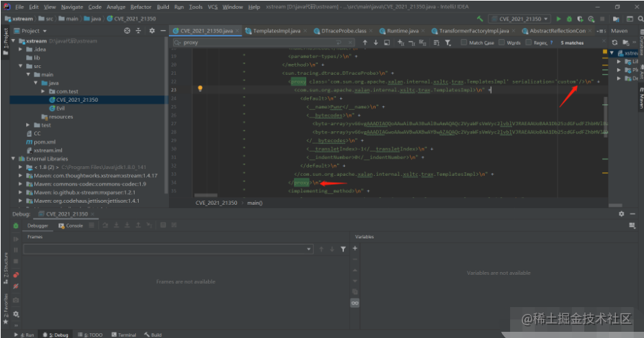This screenshot has width=644, height=338.
Task: Build the project with the hammer icon
Action: (480, 19)
